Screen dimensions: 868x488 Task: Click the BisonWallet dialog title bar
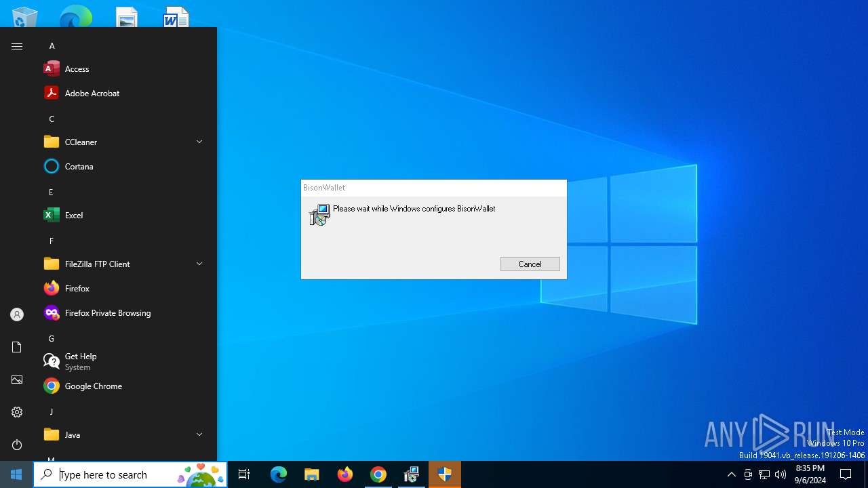434,188
